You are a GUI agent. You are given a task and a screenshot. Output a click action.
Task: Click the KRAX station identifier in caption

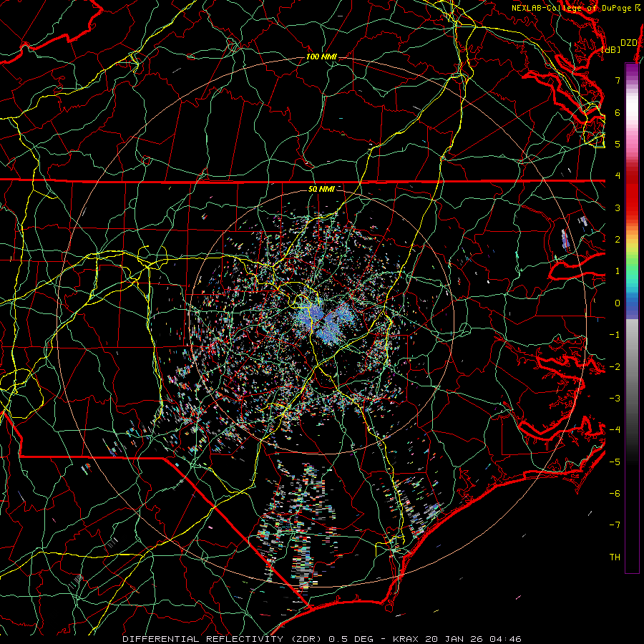[406, 639]
